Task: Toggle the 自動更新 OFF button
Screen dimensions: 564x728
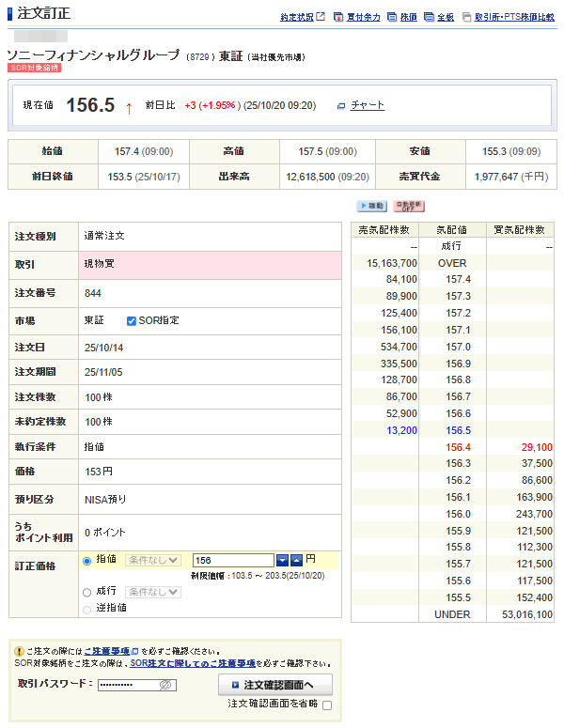Action: 409,206
